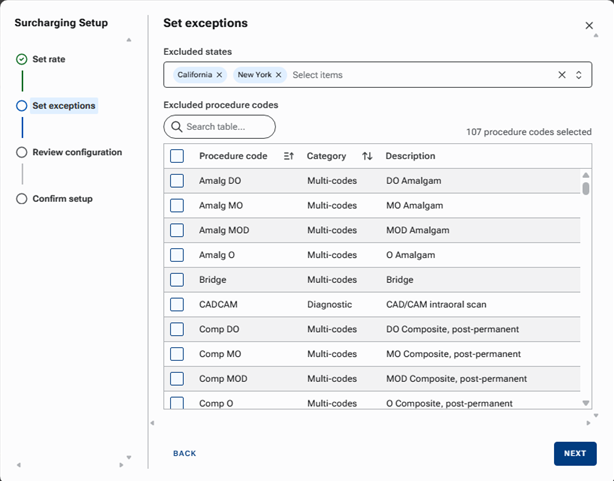Viewport: 614px width, 481px height.
Task: Click the BACK button
Action: pyautogui.click(x=184, y=453)
